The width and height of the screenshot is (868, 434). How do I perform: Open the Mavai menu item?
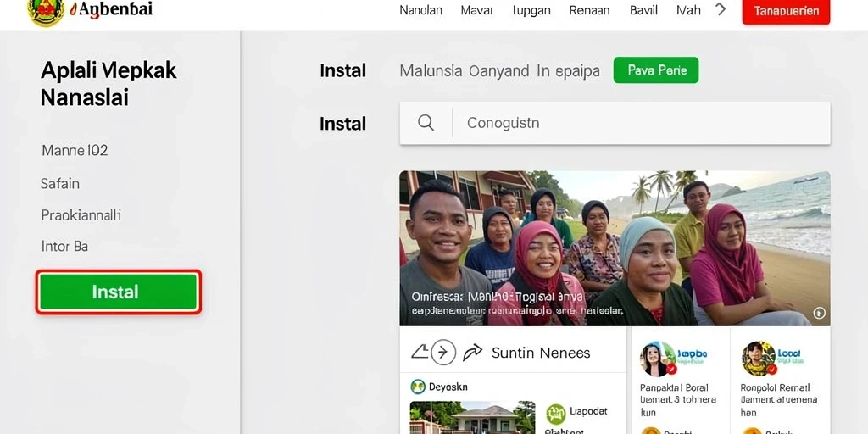tap(477, 10)
